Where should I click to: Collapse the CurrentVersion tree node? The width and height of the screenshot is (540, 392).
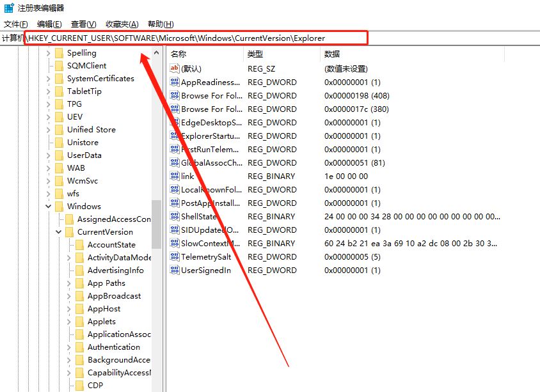(x=58, y=231)
